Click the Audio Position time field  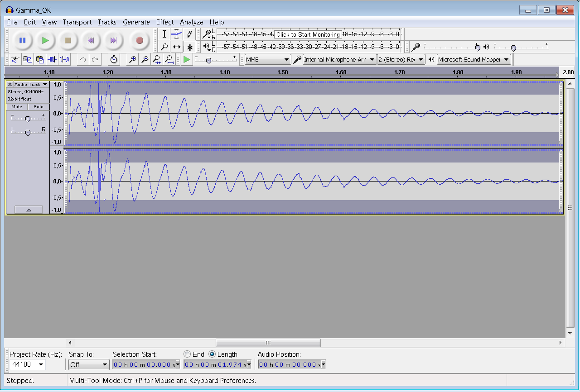coord(292,364)
